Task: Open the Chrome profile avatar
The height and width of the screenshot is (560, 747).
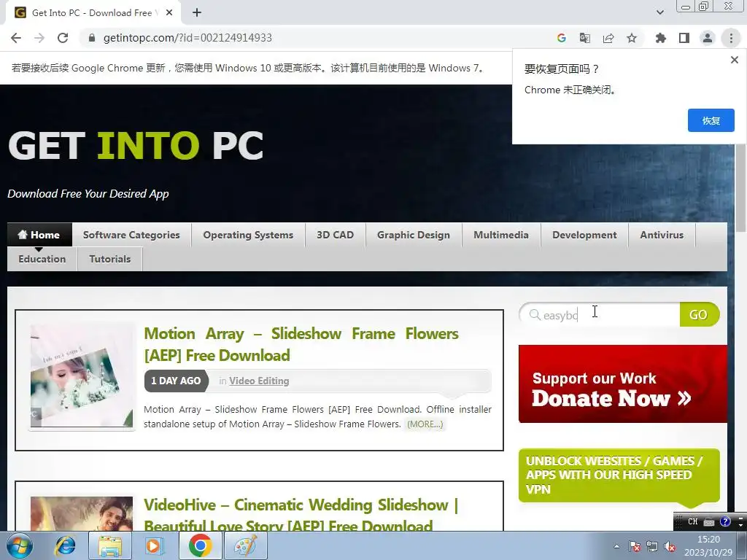Action: point(708,38)
